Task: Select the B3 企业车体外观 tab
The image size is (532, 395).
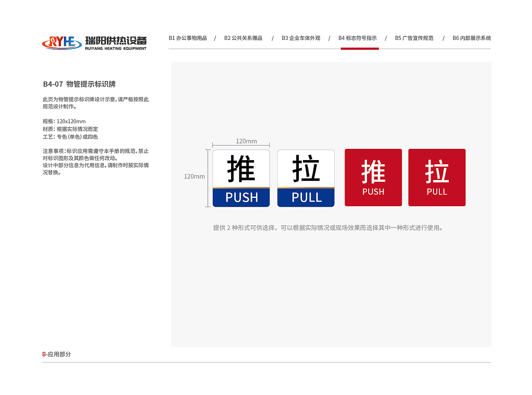Action: pyautogui.click(x=301, y=38)
